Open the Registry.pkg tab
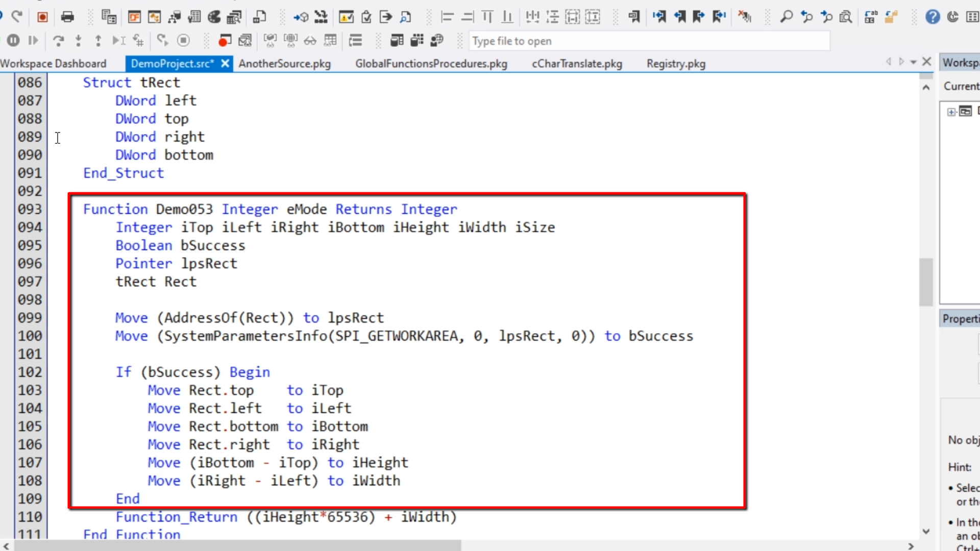Viewport: 980px width, 551px height. [x=676, y=64]
